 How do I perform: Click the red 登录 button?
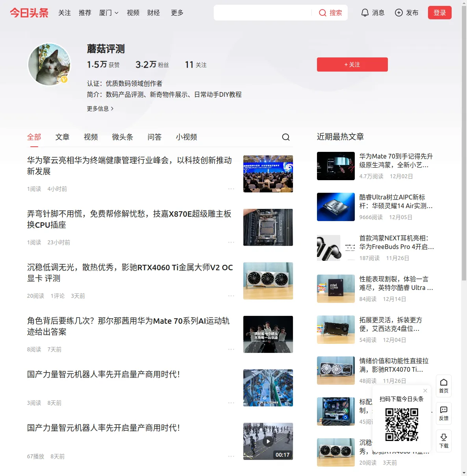click(x=440, y=13)
